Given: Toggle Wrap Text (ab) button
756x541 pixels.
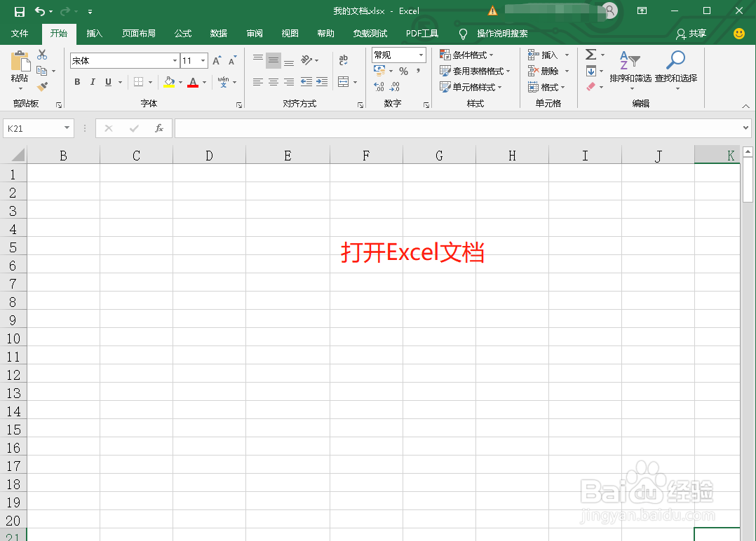Looking at the screenshot, I should click(x=344, y=60).
